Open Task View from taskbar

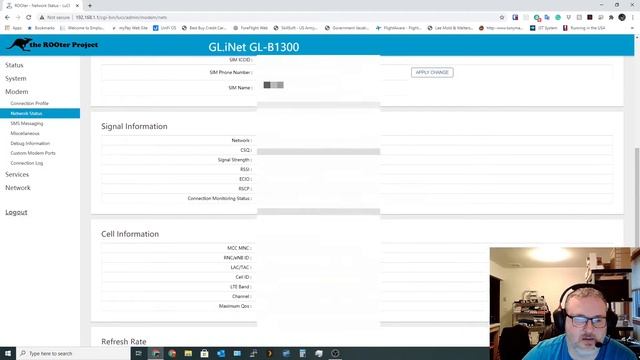[x=139, y=353]
